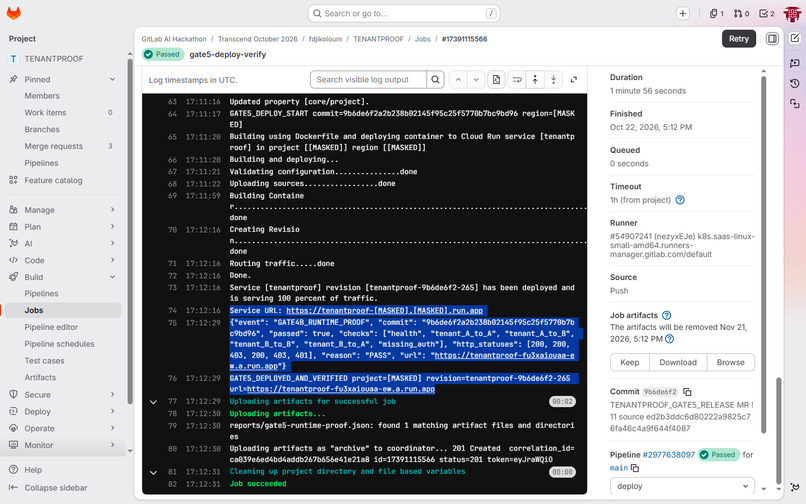This screenshot has width=806, height=504.
Task: Open the deploy stage dropdown
Action: click(x=682, y=486)
